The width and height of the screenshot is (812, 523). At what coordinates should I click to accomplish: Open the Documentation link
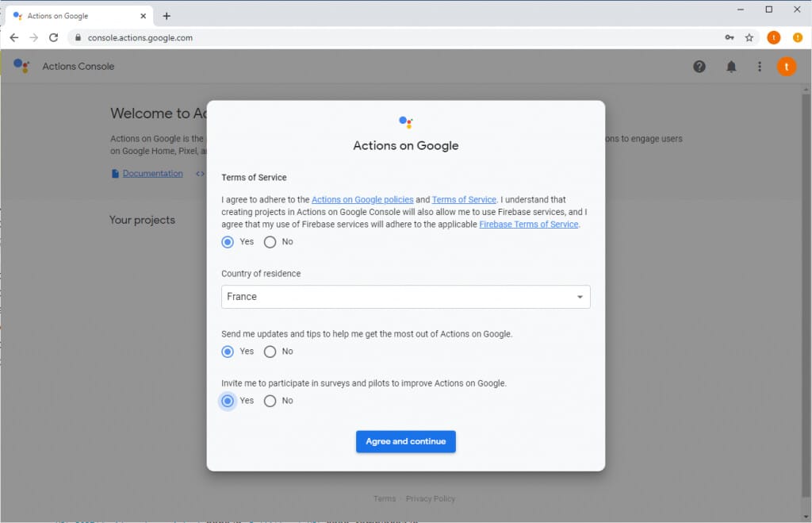pos(153,174)
